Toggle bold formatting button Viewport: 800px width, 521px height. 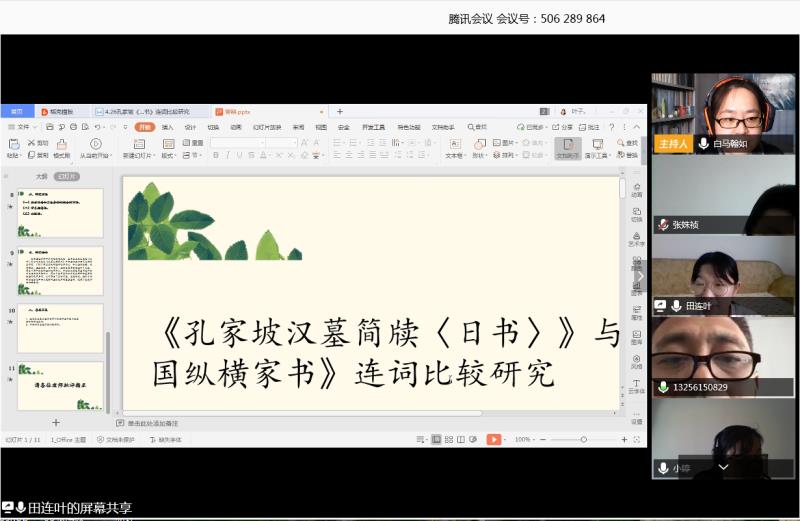coord(215,155)
